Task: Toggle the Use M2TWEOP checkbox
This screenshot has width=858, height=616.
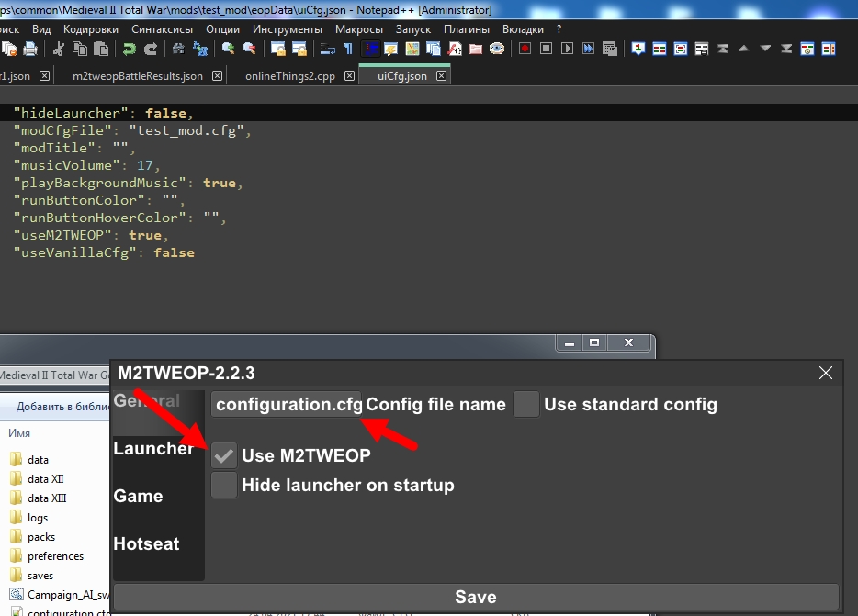Action: tap(224, 455)
